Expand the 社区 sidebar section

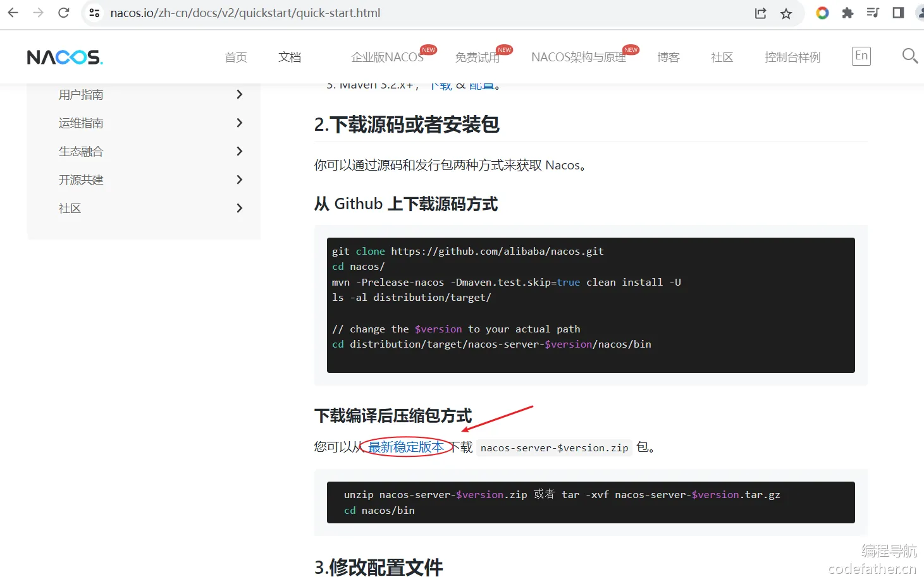pos(239,209)
